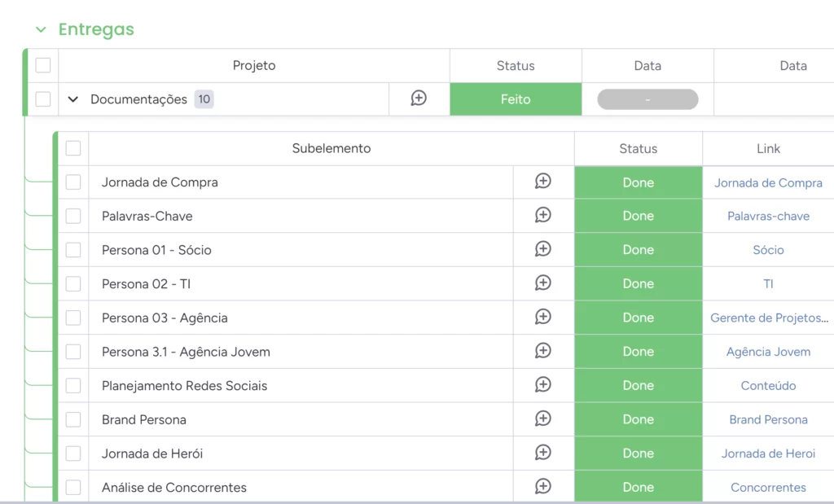Open updates for Brand Persona subitem
The height and width of the screenshot is (504, 834).
(x=543, y=419)
